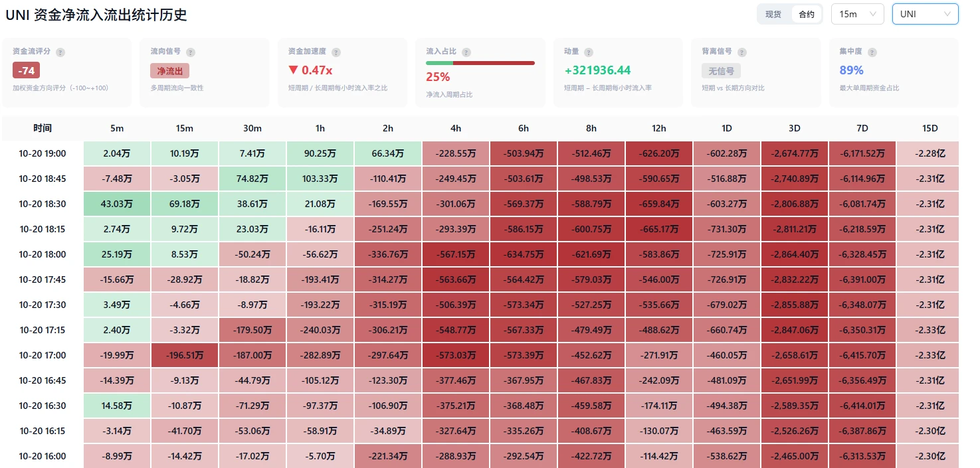Select the 4h column header
The width and height of the screenshot is (980, 468).
pyautogui.click(x=456, y=128)
